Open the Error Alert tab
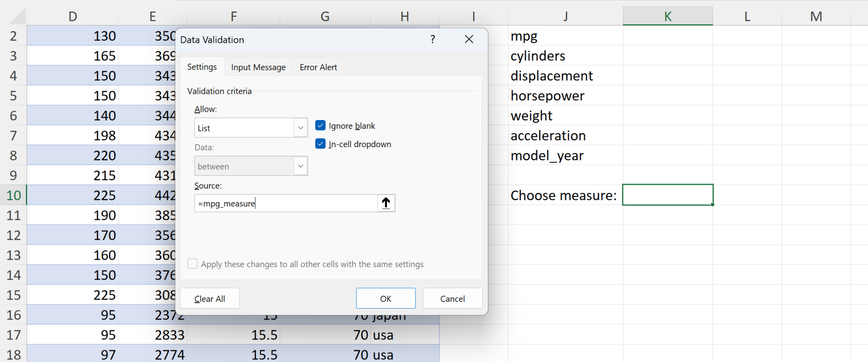 [318, 67]
